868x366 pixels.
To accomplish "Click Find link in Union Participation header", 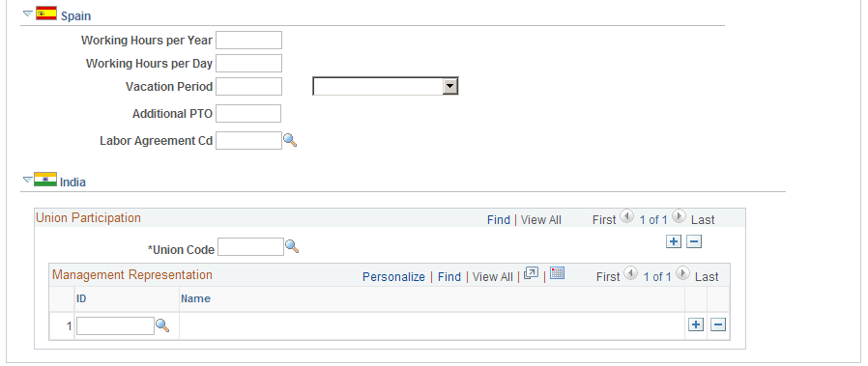I will pos(498,220).
